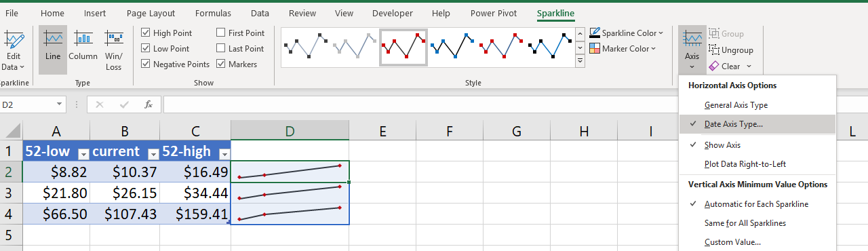
Task: Choose Plot Data Right-to-Left option
Action: (757, 164)
